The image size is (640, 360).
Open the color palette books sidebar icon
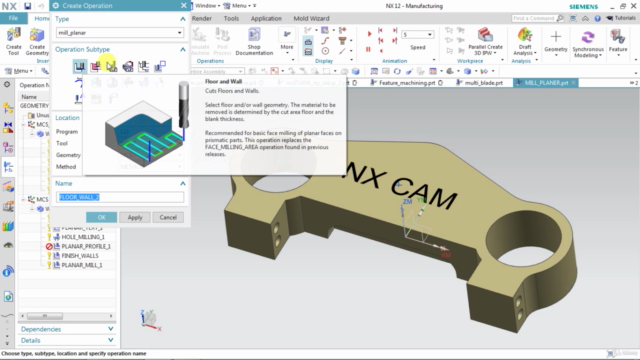pos(8,226)
